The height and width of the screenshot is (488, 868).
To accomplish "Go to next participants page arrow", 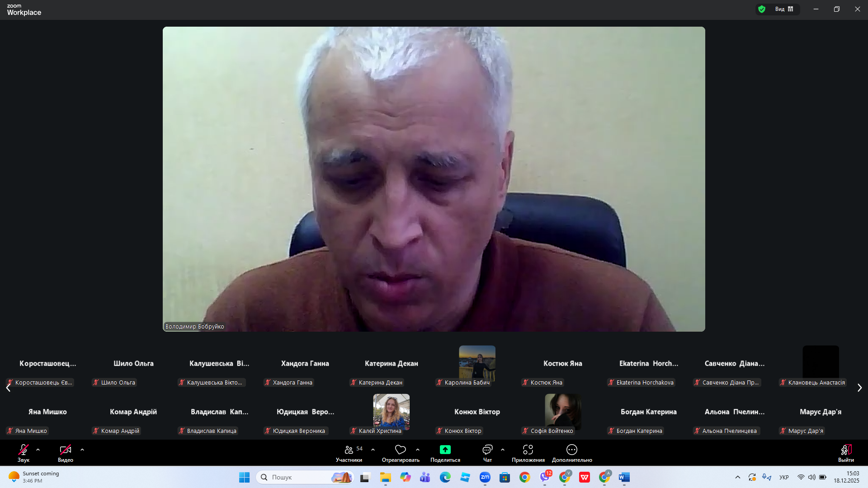I will click(859, 388).
